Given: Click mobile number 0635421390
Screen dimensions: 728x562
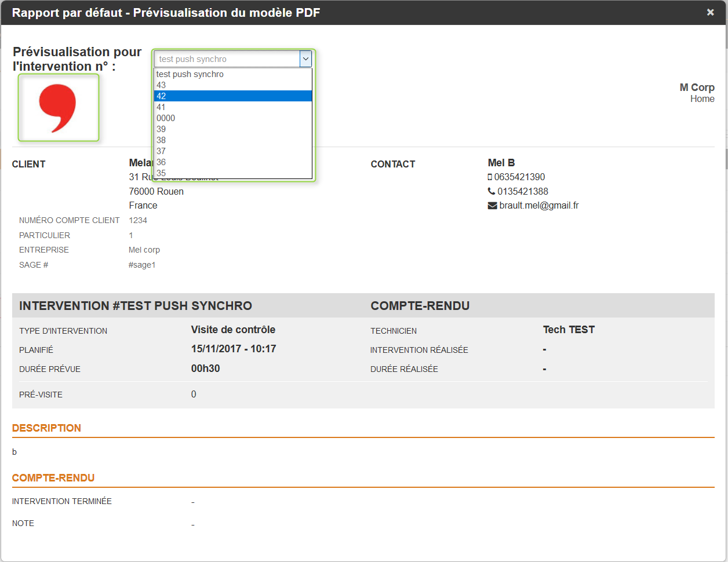Looking at the screenshot, I should 519,177.
